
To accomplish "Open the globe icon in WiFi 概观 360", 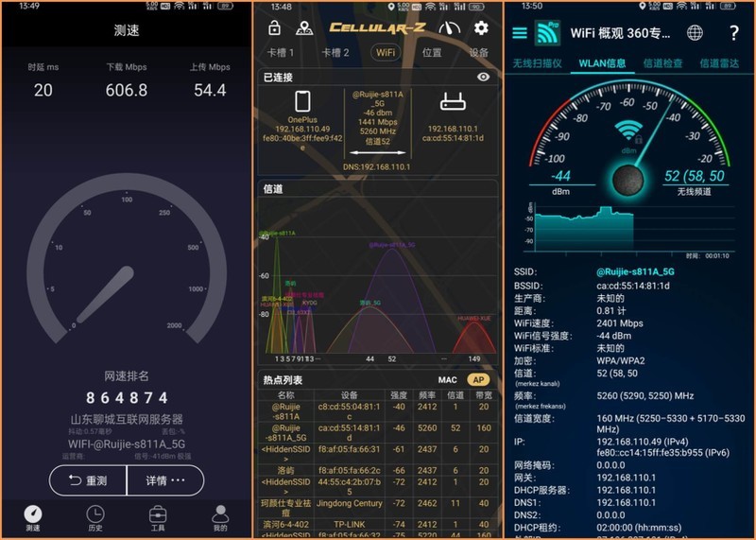I will (695, 33).
